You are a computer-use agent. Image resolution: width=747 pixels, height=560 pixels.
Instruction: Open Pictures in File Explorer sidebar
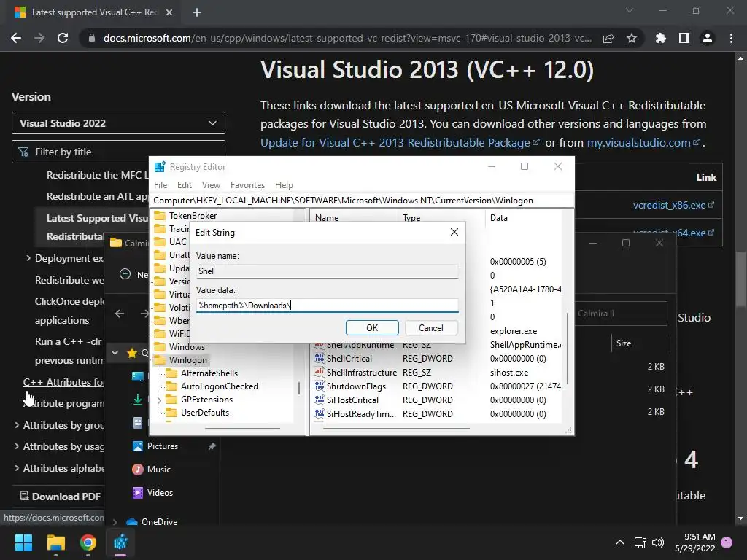pos(163,446)
